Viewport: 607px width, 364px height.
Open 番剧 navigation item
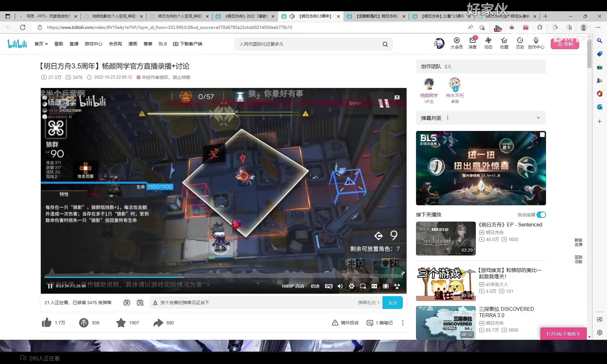tap(59, 44)
